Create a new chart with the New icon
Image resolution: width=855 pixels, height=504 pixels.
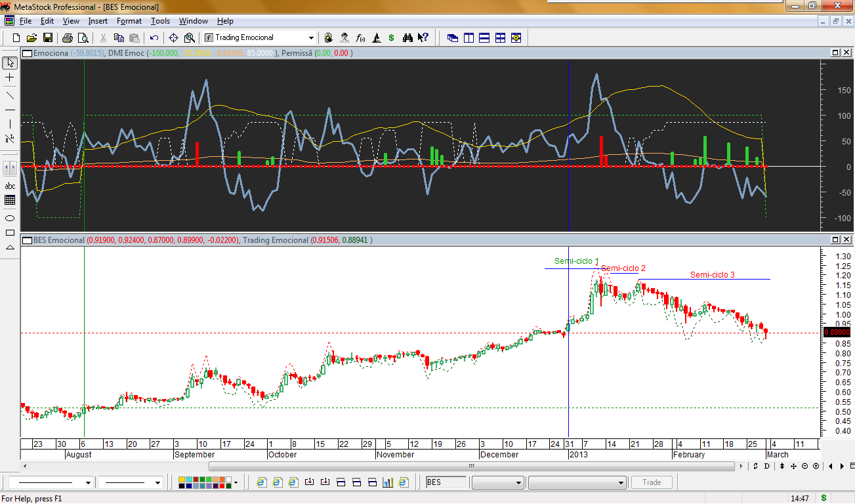point(16,37)
